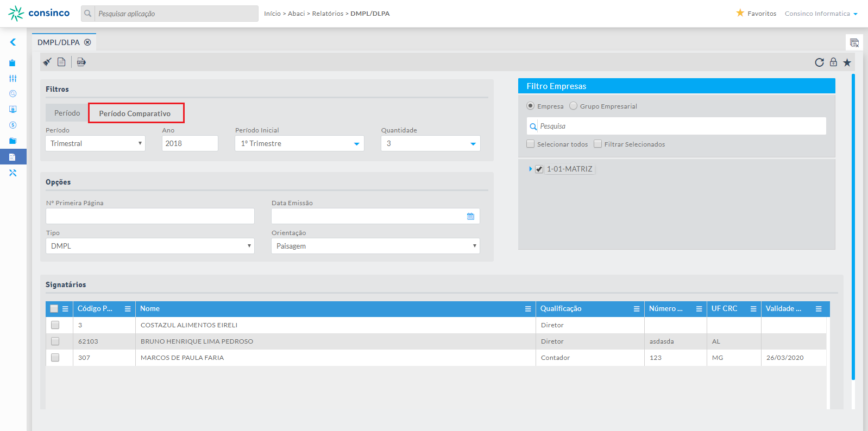Image resolution: width=868 pixels, height=431 pixels.
Task: Click the star favorite toolbar icon
Action: [847, 62]
